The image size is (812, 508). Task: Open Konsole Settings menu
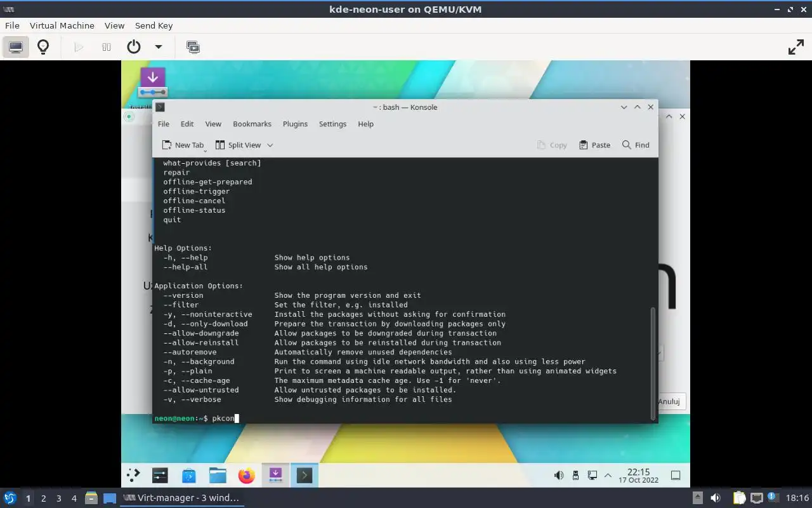pos(332,124)
